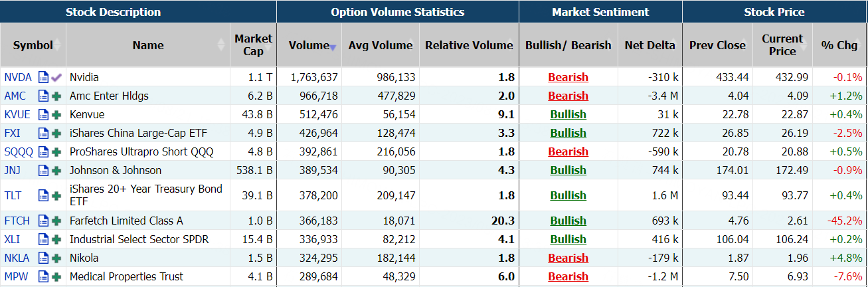
Task: Sort by the Symbol column arrows
Action: coord(58,45)
